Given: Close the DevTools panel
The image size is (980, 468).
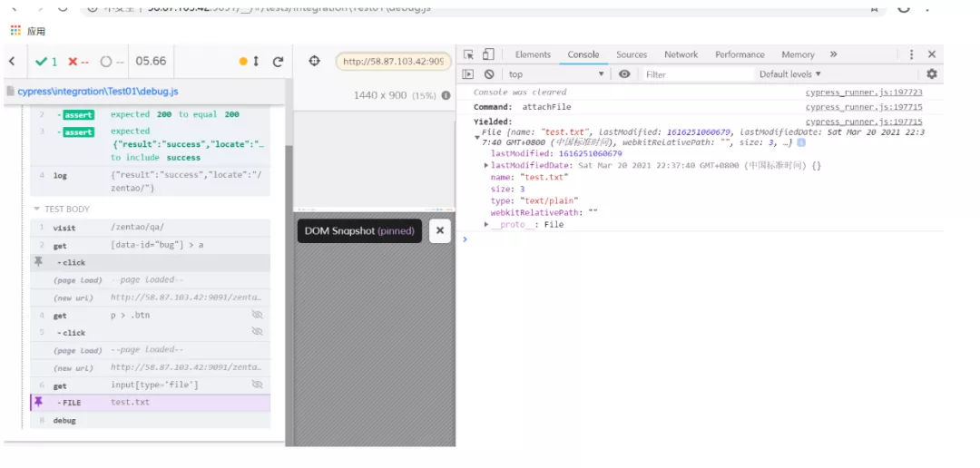Looking at the screenshot, I should click(x=932, y=54).
